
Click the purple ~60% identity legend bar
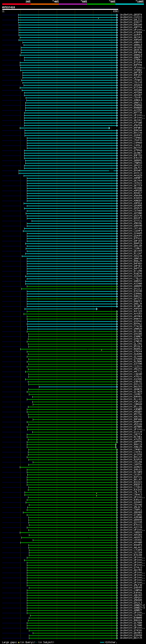tap(73, 4)
